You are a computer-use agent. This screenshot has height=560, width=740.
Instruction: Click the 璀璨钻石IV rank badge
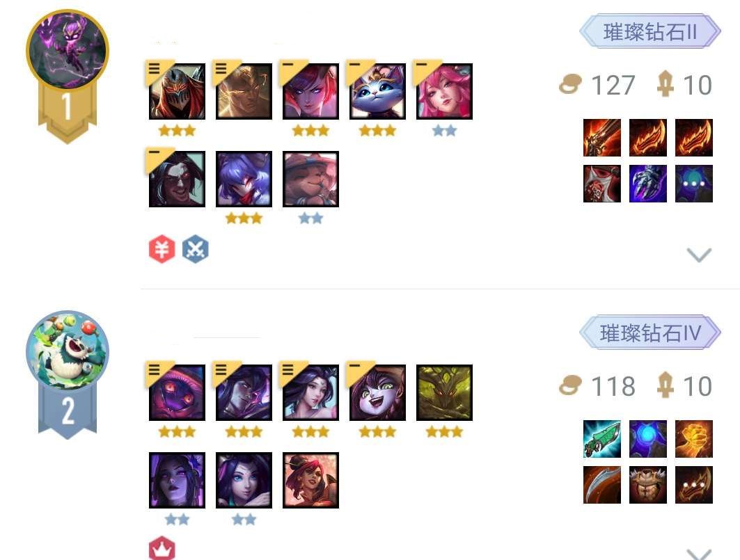pos(650,333)
